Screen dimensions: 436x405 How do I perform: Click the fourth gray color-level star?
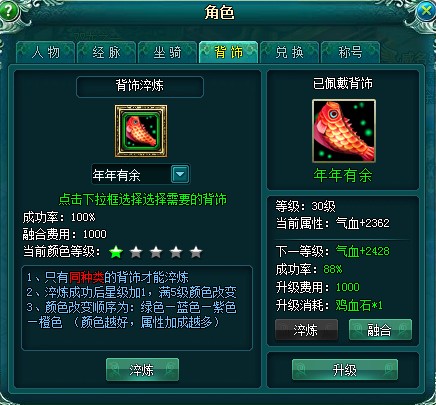[x=176, y=252]
